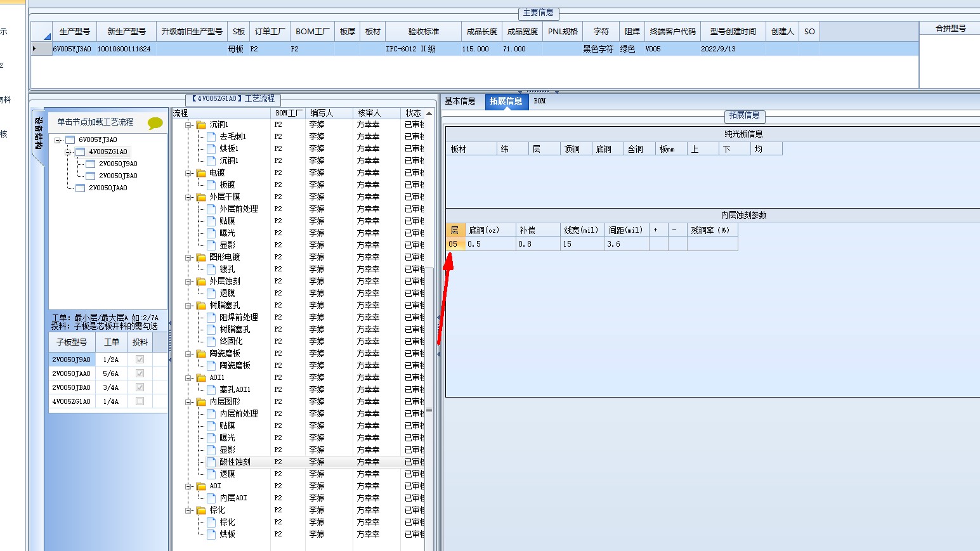The width and height of the screenshot is (980, 551).
Task: Click the document icon of 酸性蚀刻 step
Action: tap(211, 462)
